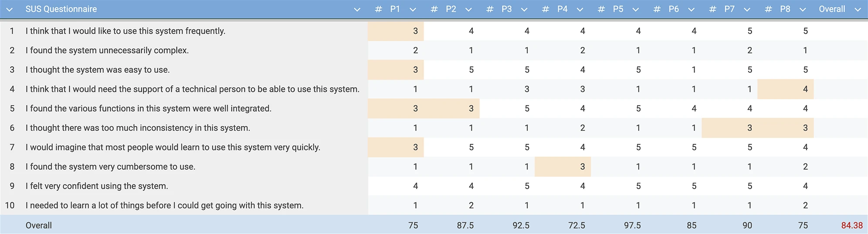Open the P1 column dropdown chevron

[x=413, y=10]
